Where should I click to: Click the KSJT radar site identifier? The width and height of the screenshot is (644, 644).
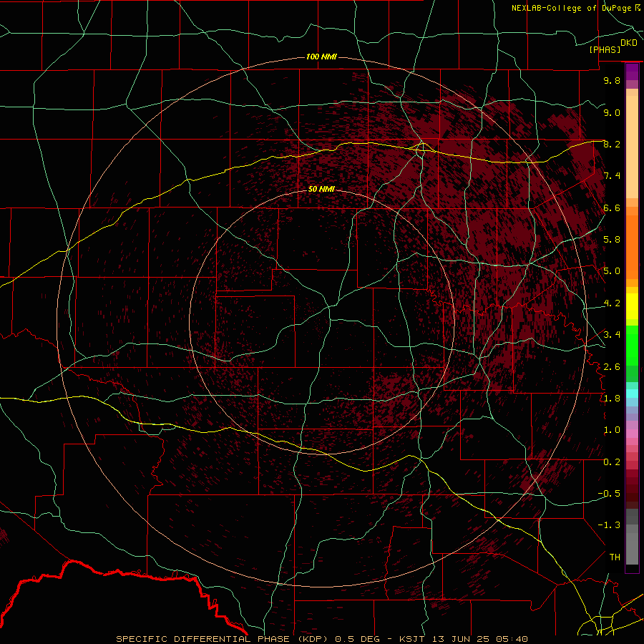413,639
